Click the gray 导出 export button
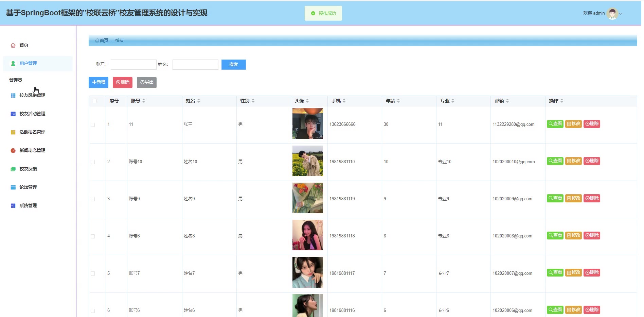 (147, 82)
